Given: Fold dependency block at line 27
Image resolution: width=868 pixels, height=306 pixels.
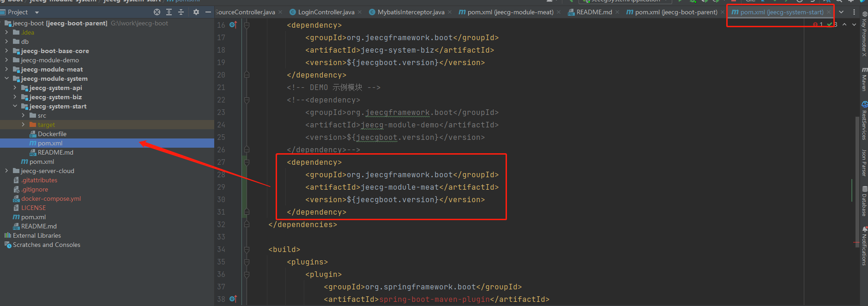Looking at the screenshot, I should click(x=247, y=162).
